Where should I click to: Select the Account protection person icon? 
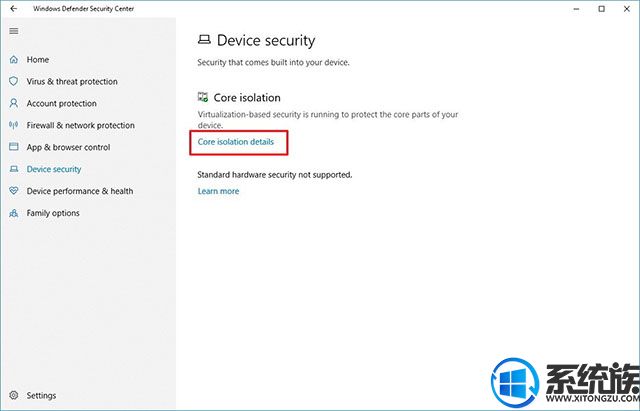[13, 103]
